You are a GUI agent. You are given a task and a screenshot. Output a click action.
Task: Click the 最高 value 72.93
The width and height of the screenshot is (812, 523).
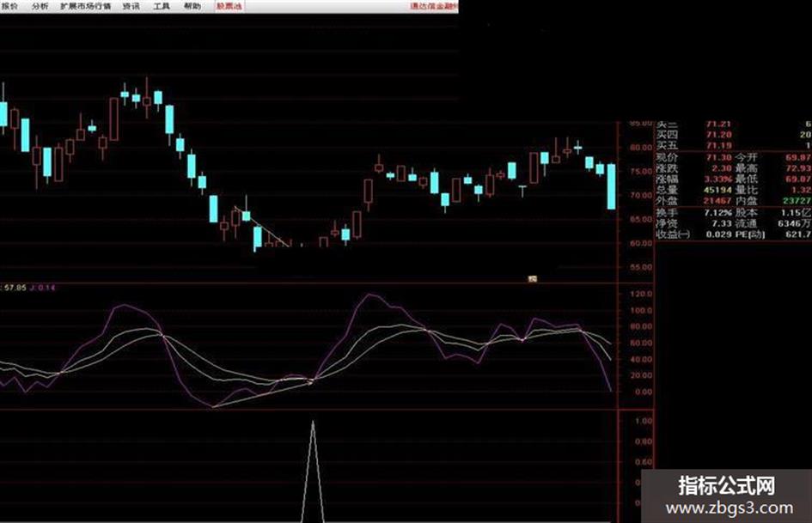tap(798, 168)
